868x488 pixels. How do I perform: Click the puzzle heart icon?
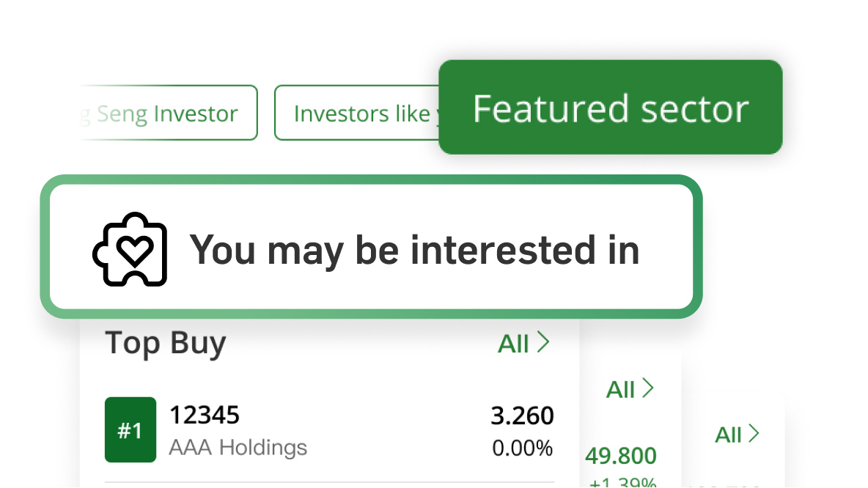point(130,249)
